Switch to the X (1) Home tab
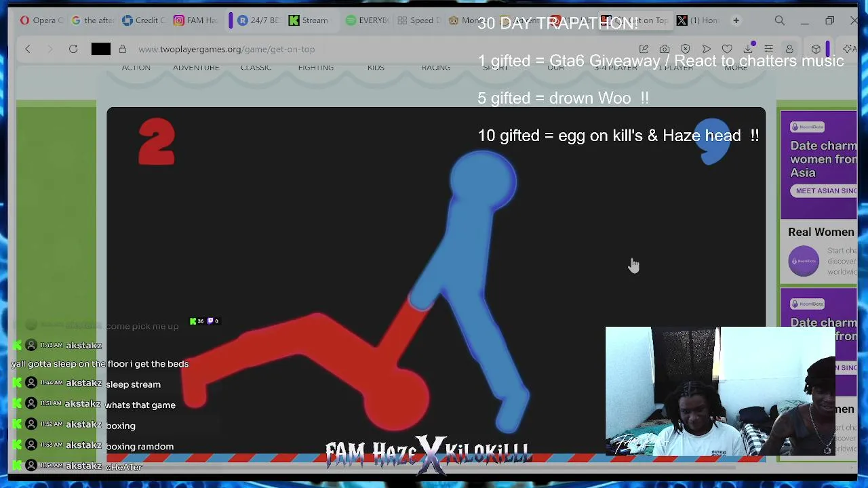The image size is (868, 488). coord(698,20)
